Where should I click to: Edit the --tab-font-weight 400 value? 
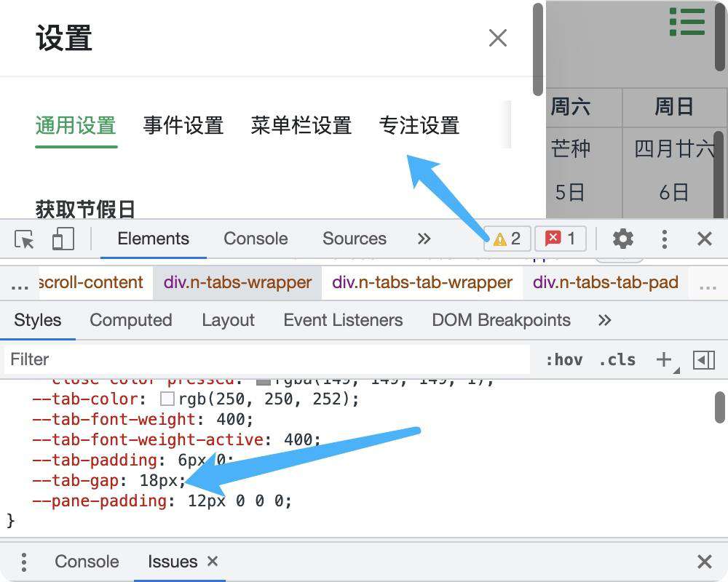point(230,420)
